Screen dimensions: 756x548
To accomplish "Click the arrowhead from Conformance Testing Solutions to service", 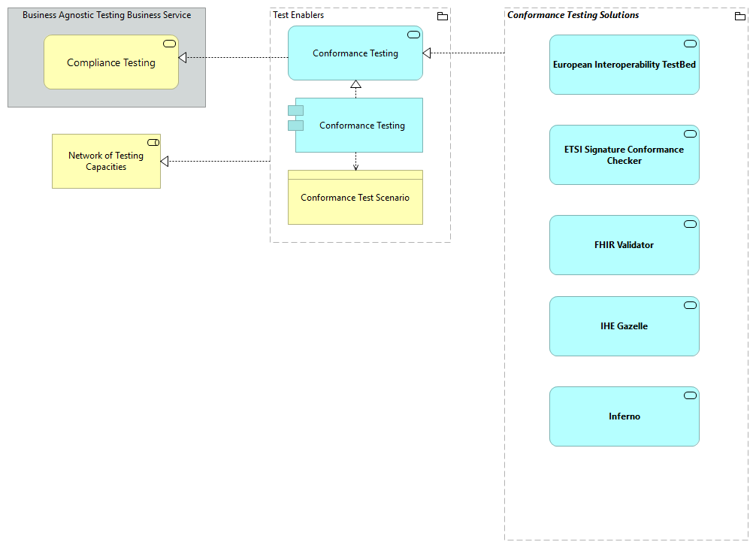I will pos(427,53).
